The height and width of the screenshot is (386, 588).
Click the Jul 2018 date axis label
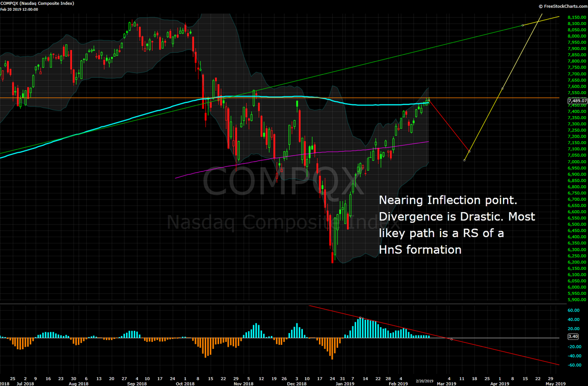tap(25, 384)
